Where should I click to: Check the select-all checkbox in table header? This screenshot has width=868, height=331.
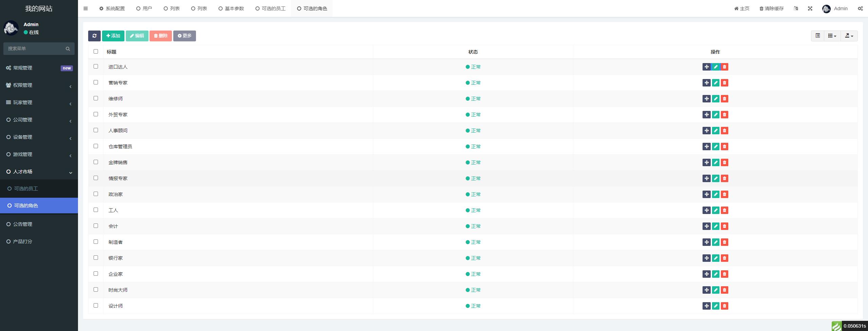point(96,52)
